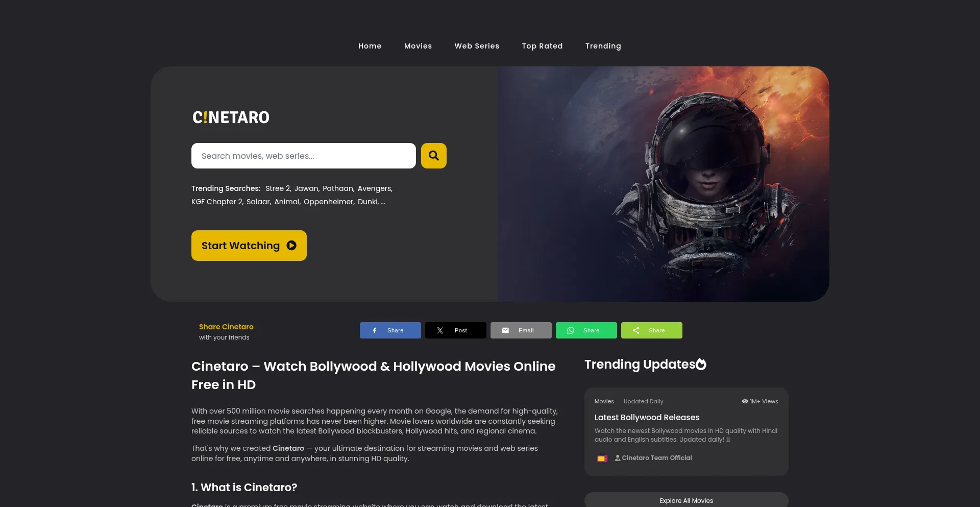Click the astronaut hero image
Viewport: 980px width, 507px height.
[664, 184]
